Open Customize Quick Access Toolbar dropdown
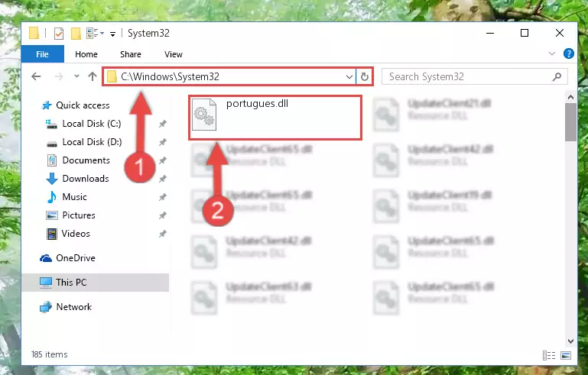 click(112, 34)
